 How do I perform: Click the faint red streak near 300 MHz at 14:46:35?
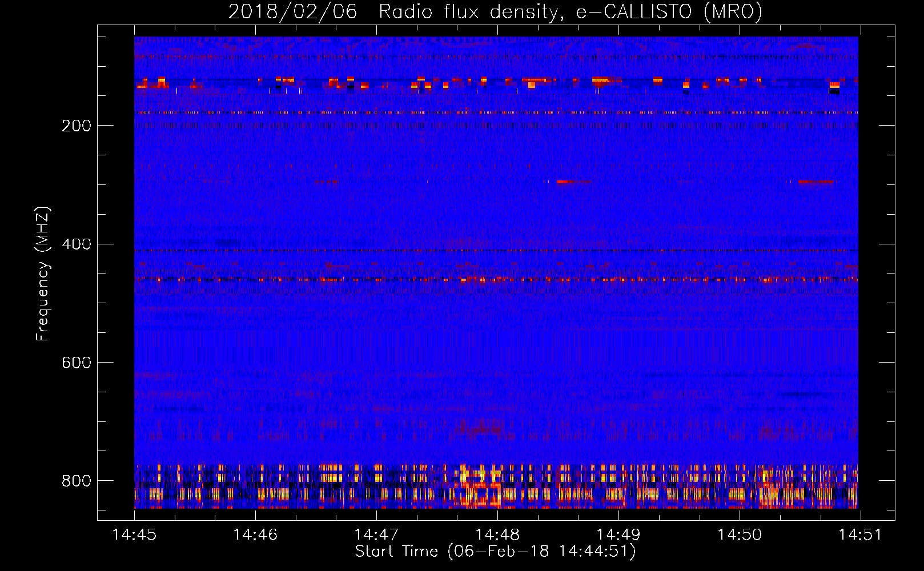point(327,182)
